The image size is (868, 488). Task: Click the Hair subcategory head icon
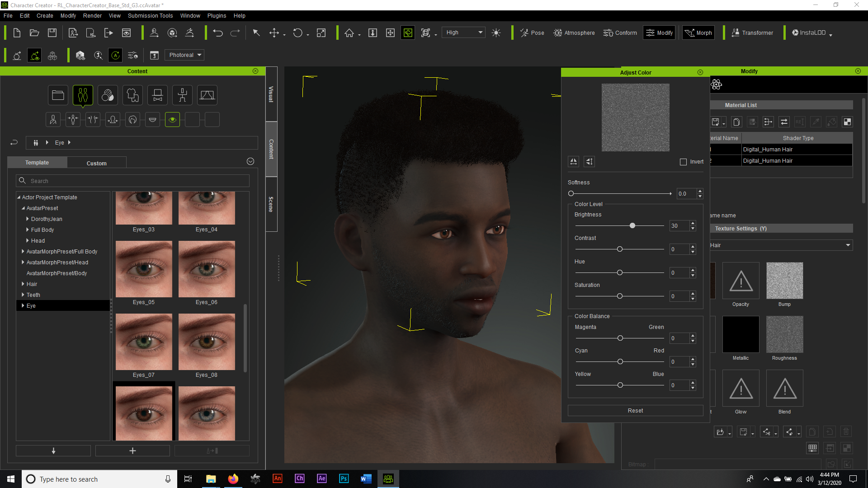[x=132, y=120]
